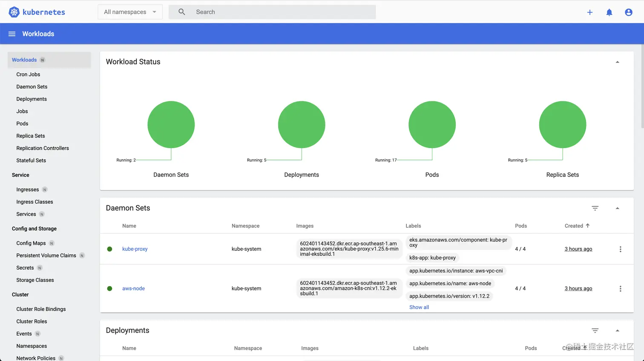Open Cluster Role Bindings in sidebar
The image size is (644, 361).
41,309
